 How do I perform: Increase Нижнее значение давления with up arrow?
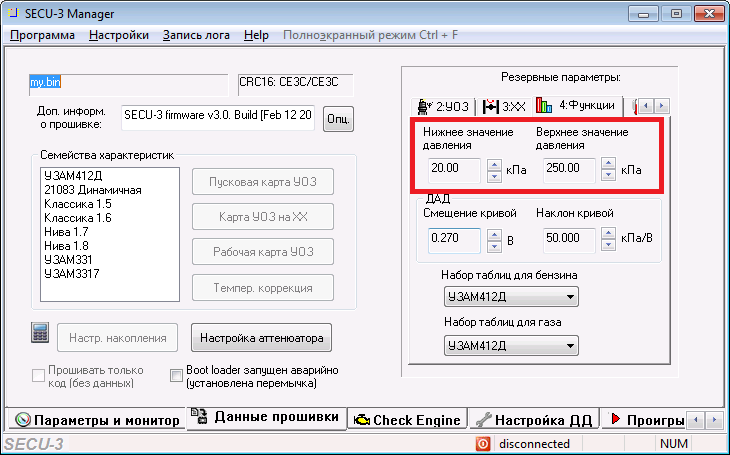coord(494,165)
